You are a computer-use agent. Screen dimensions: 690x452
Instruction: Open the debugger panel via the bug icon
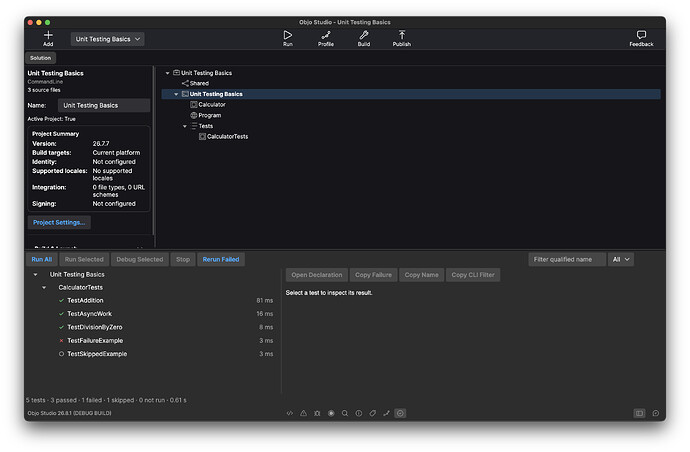317,413
